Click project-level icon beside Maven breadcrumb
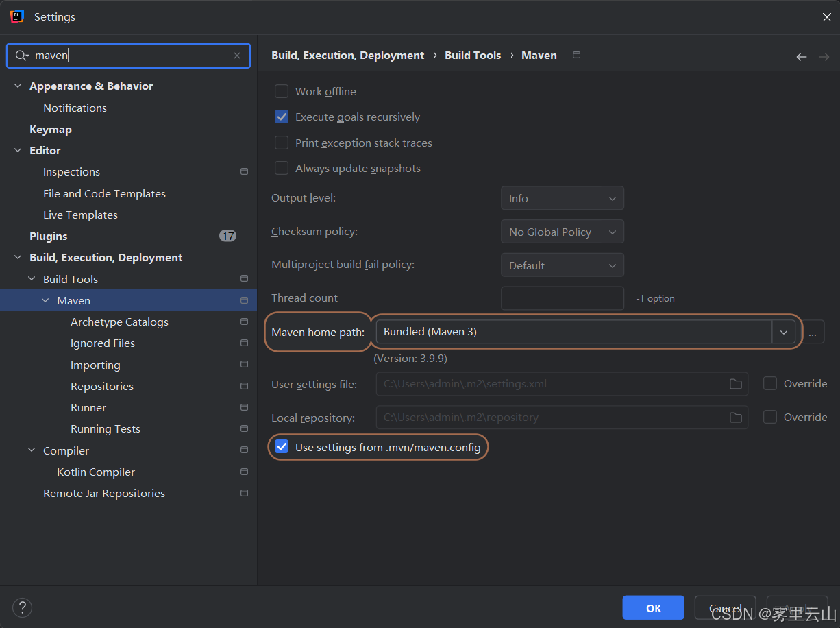This screenshot has width=840, height=628. click(x=576, y=55)
